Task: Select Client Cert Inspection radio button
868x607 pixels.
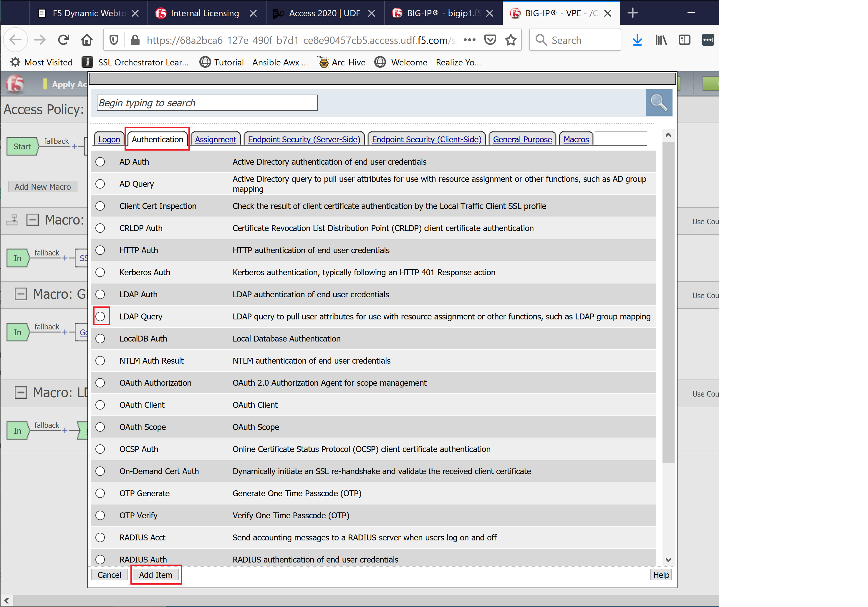Action: [x=100, y=206]
